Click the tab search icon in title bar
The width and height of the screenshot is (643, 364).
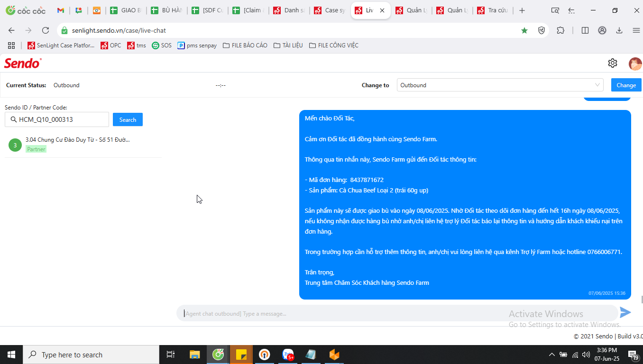tap(555, 10)
